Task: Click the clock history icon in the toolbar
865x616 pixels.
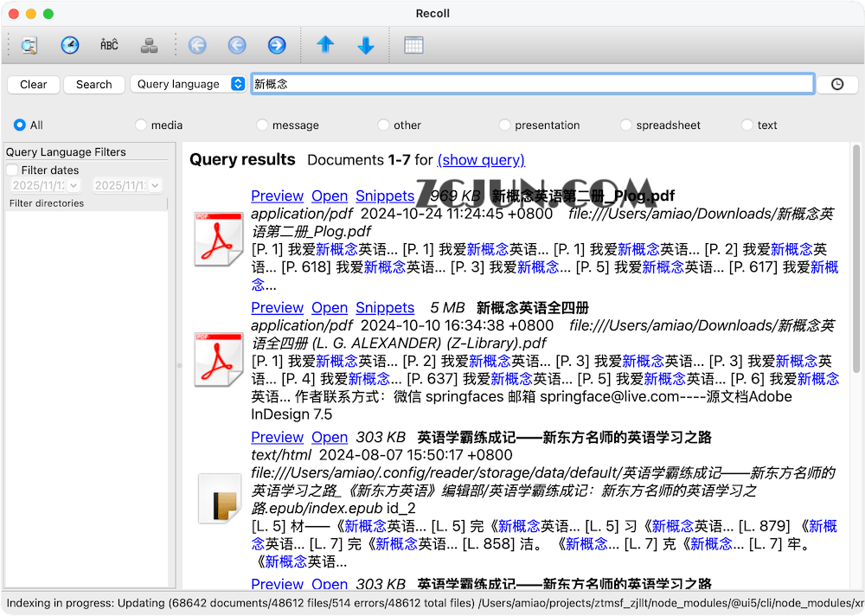Action: pos(69,44)
